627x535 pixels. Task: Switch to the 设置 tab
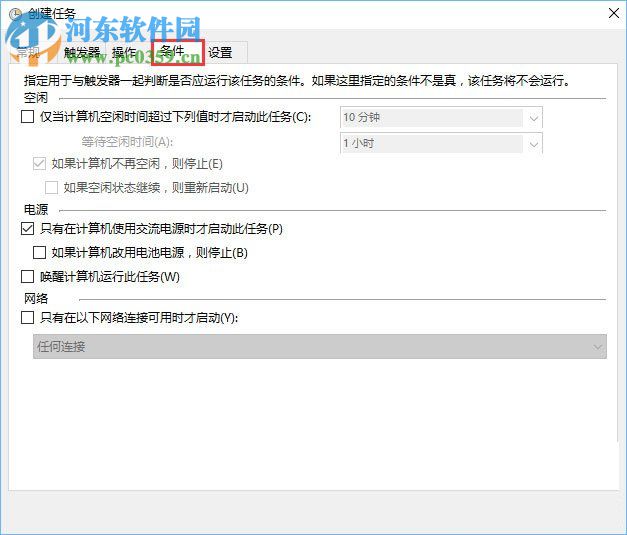point(220,53)
